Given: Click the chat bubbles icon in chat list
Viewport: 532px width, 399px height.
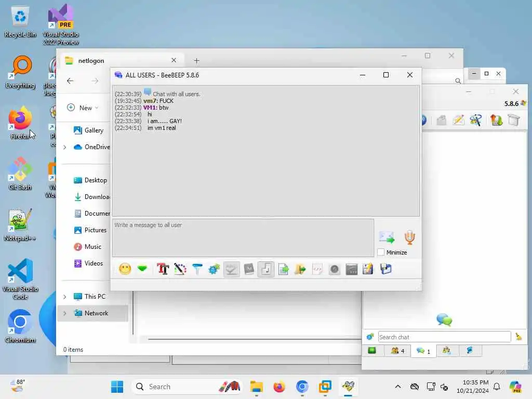Looking at the screenshot, I should pos(444,320).
